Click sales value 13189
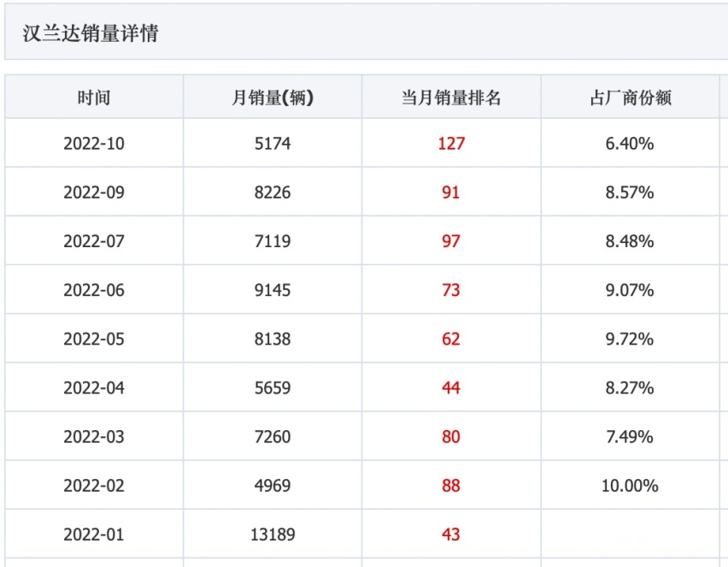Image resolution: width=728 pixels, height=567 pixels. point(273,534)
